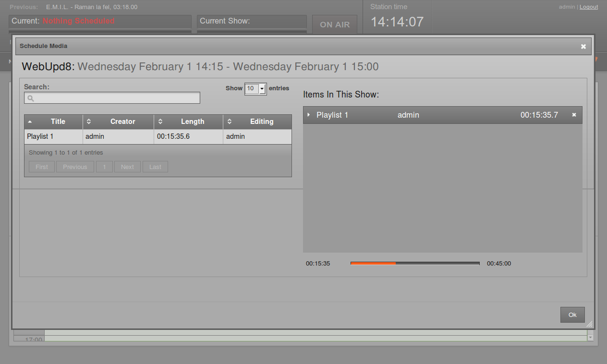
Task: Sort the Title column with its arrow icon
Action: pyautogui.click(x=30, y=121)
